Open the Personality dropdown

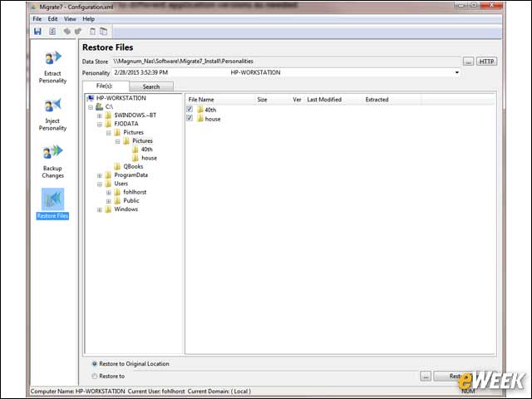coord(456,72)
